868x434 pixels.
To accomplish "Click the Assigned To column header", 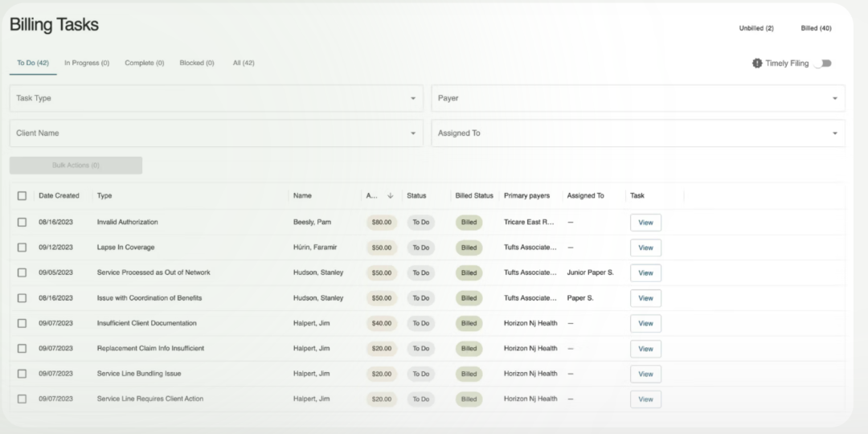I will pyautogui.click(x=585, y=195).
